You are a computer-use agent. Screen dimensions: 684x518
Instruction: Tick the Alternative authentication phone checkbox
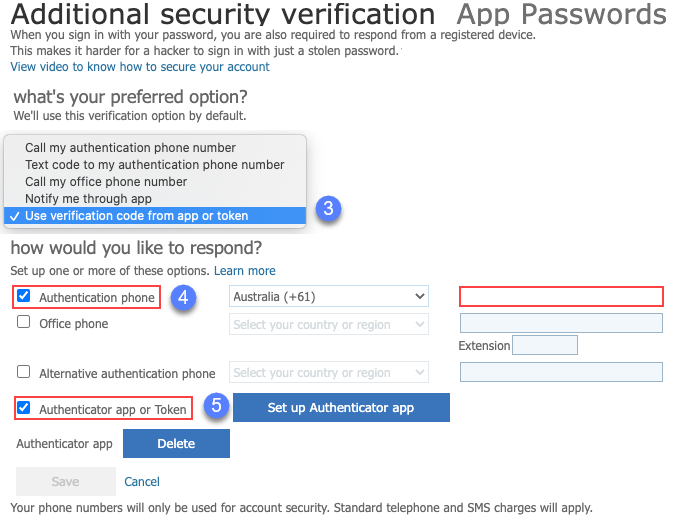click(24, 372)
